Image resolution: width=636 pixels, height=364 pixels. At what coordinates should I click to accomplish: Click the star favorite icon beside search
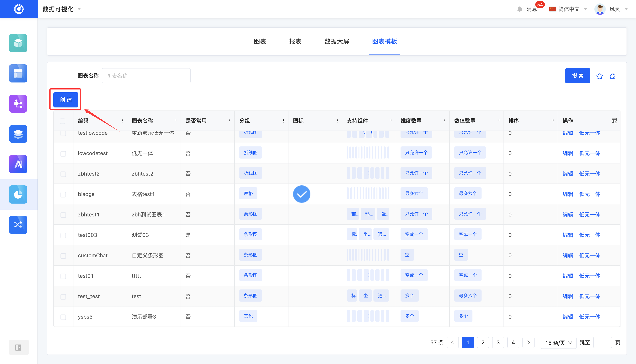click(x=599, y=76)
